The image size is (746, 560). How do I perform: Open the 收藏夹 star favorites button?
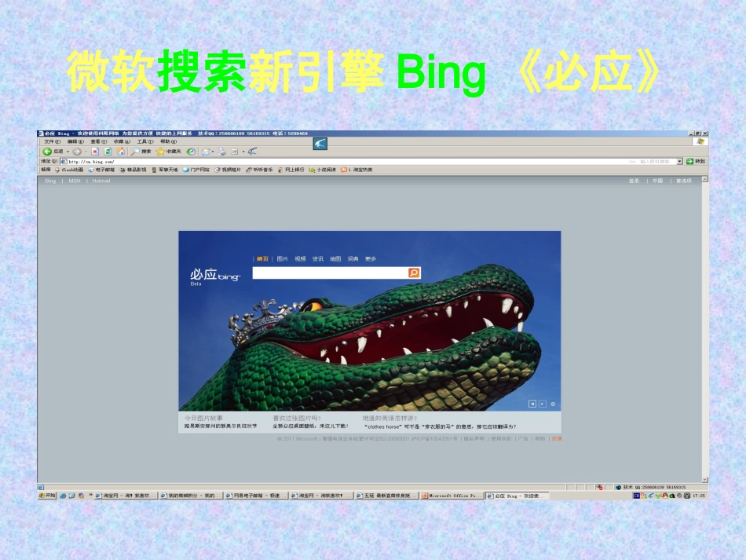(169, 152)
